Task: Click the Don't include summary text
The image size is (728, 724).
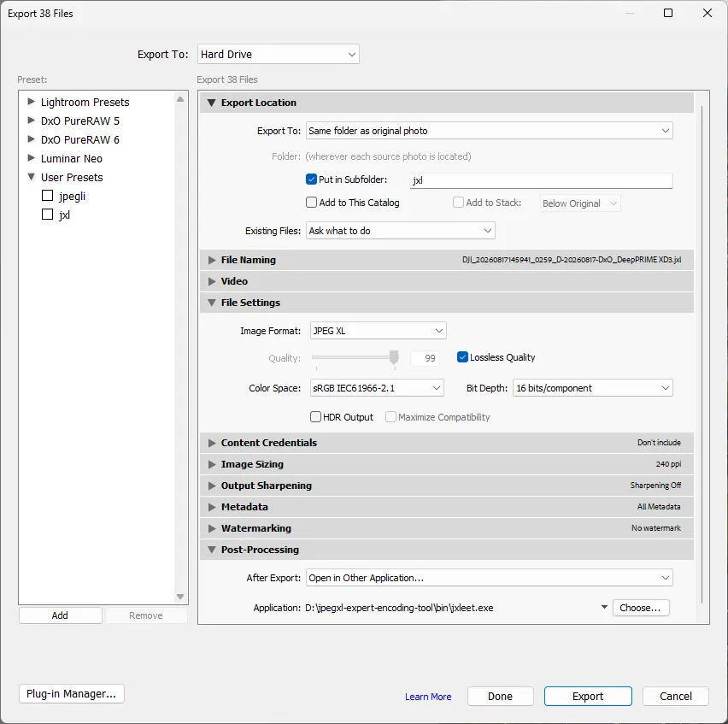Action: (x=659, y=443)
